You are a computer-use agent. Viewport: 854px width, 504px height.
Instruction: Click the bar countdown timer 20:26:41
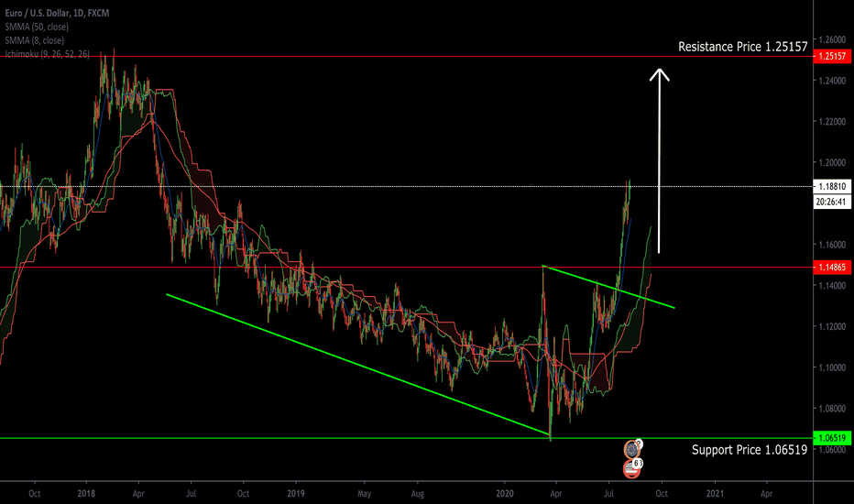[832, 202]
